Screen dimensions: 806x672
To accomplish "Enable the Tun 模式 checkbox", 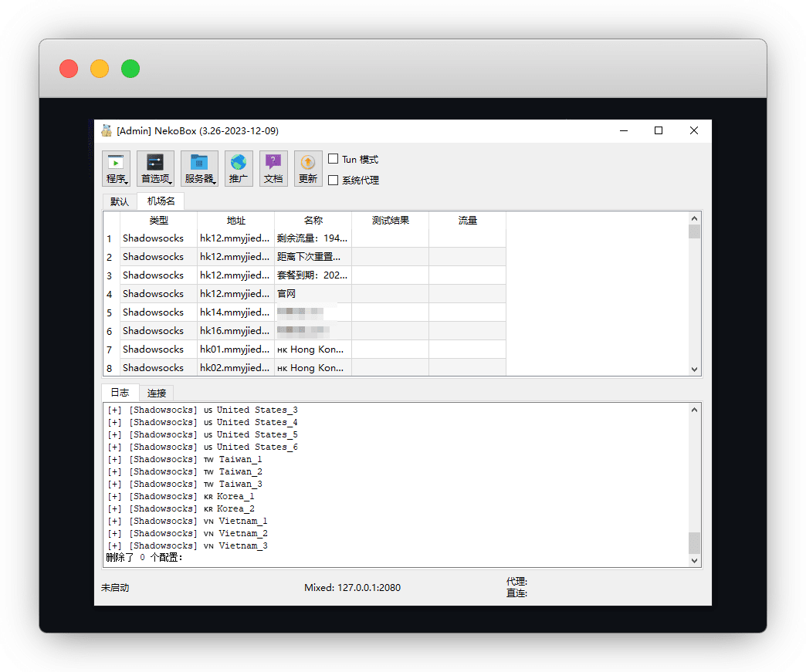I will click(334, 159).
